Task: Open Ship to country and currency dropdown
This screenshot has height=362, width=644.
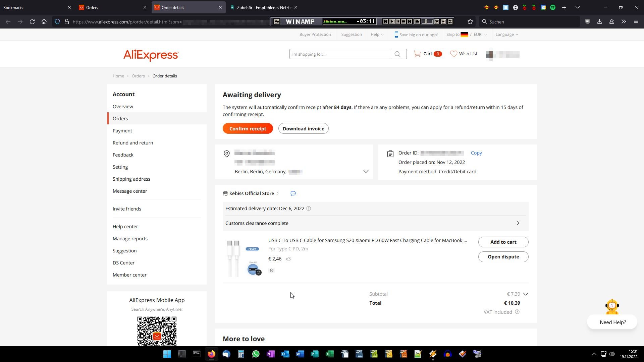Action: (x=467, y=35)
